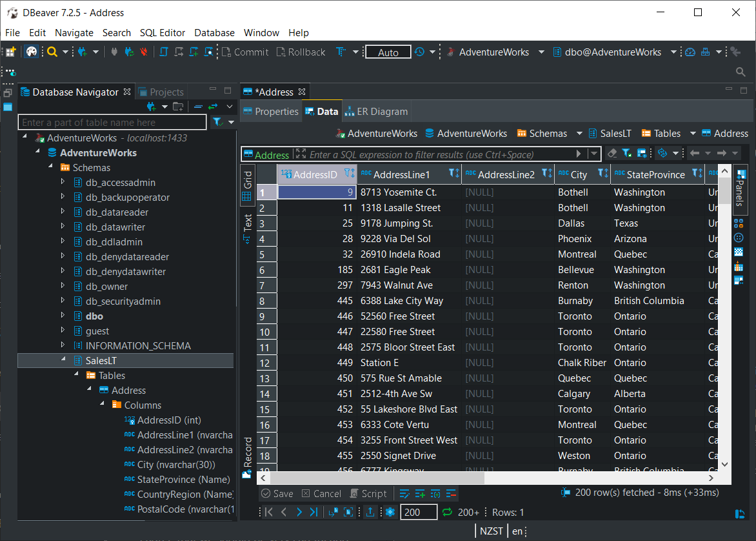Click the Cancel button
This screenshot has height=541, width=756.
(x=322, y=494)
